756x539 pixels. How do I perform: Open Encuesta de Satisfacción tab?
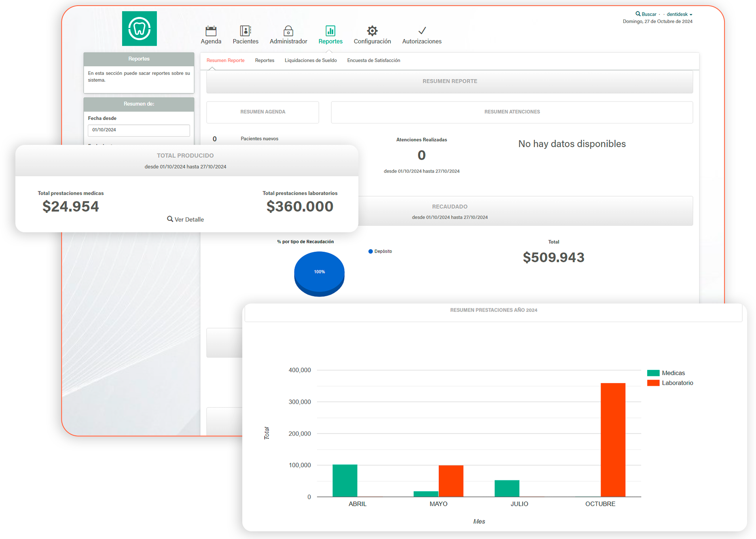(x=373, y=60)
